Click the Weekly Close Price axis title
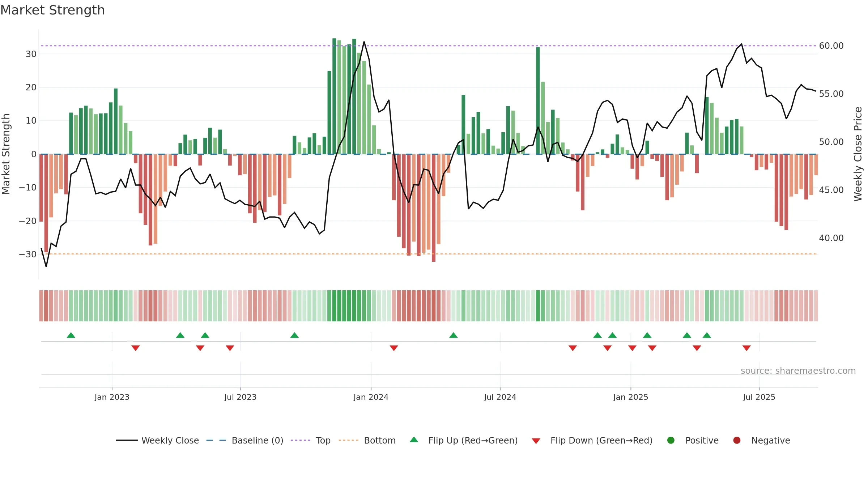868x488 pixels. [858, 154]
